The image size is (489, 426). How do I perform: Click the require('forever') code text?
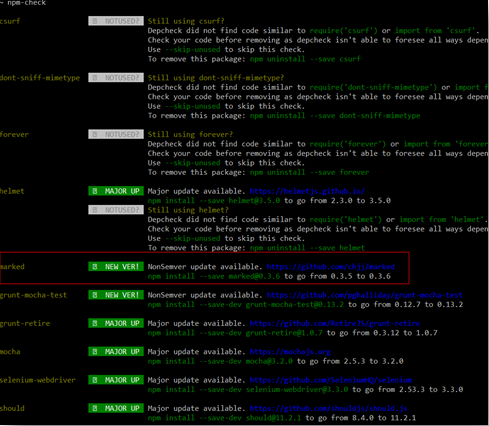pyautogui.click(x=348, y=144)
